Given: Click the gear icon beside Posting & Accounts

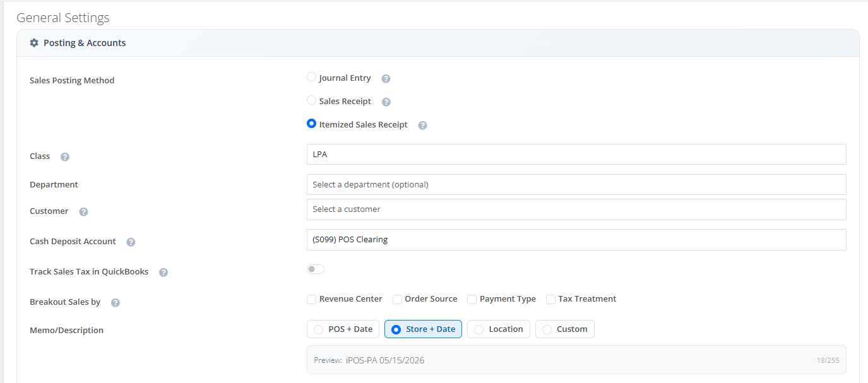Looking at the screenshot, I should coord(34,43).
